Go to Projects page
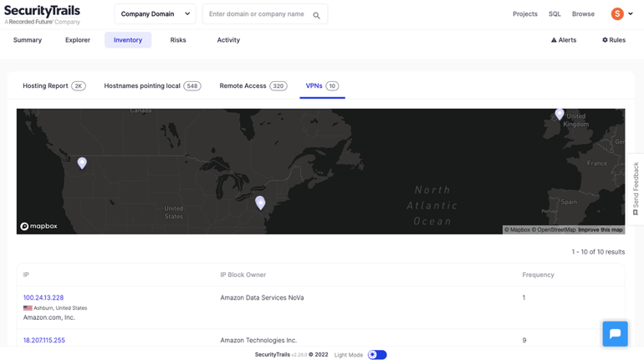Image resolution: width=644 pixels, height=360 pixels. click(x=525, y=14)
